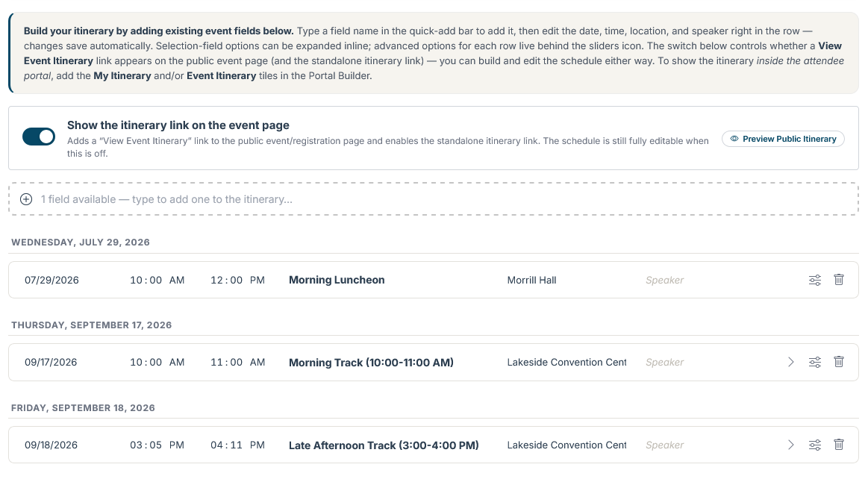The height and width of the screenshot is (479, 868).
Task: Delete the Morning Track itinerary row
Action: click(x=839, y=363)
